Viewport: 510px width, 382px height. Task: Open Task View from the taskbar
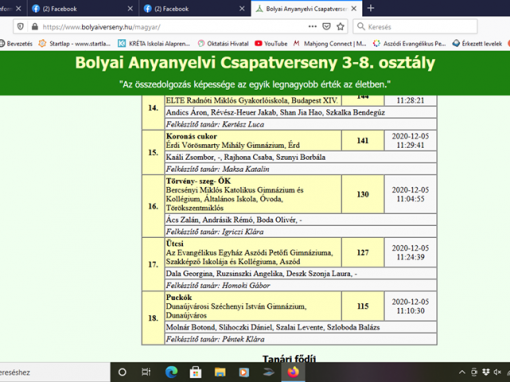point(146,372)
